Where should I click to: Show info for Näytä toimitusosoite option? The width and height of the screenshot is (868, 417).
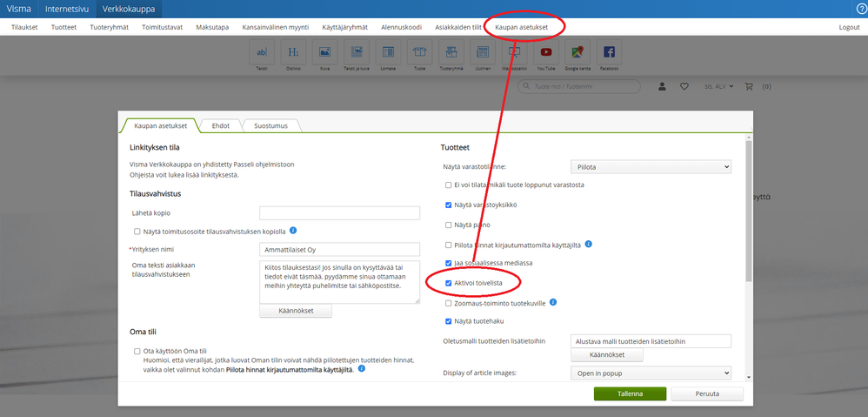tap(293, 231)
